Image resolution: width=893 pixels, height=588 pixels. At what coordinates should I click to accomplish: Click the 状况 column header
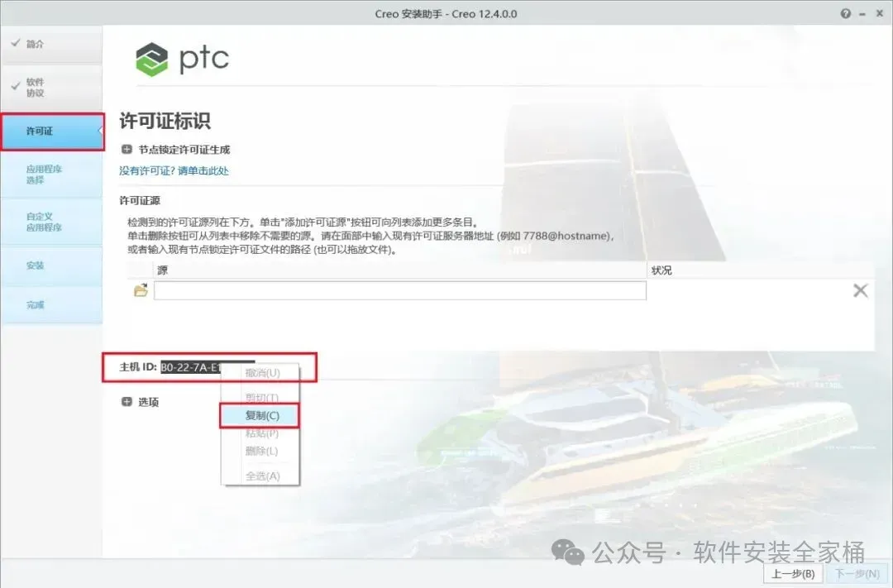click(x=761, y=270)
